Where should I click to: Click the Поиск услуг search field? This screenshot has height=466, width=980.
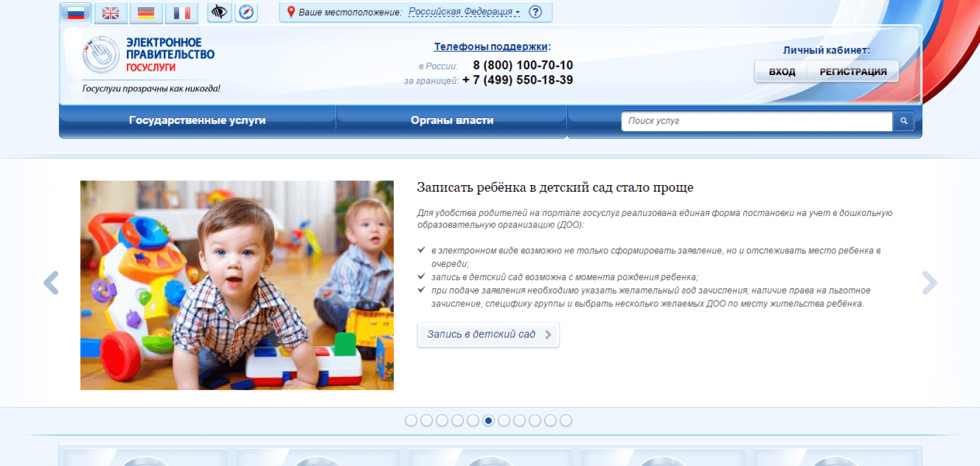pos(756,121)
